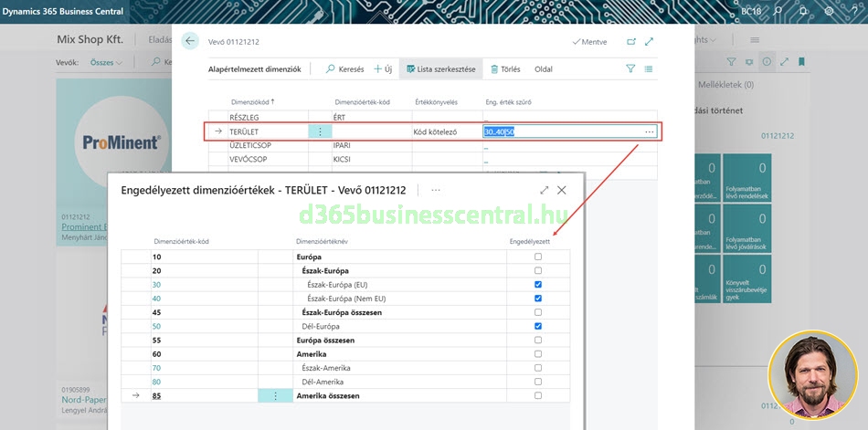This screenshot has width=868, height=430.
Task: Open the TERÜLET row's three-dot menu
Action: tap(320, 131)
